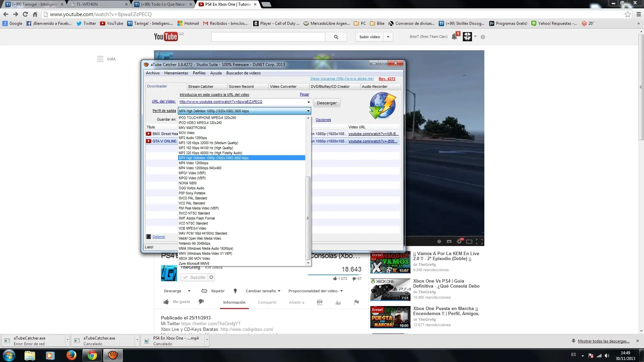Pick OGG Vorbis Audio profile
This screenshot has width=644, height=362.
click(241, 188)
